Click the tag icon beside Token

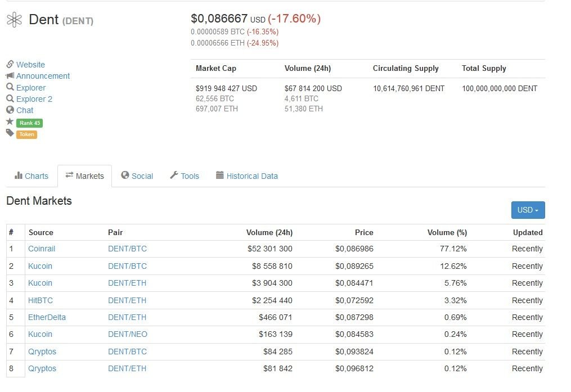10,133
